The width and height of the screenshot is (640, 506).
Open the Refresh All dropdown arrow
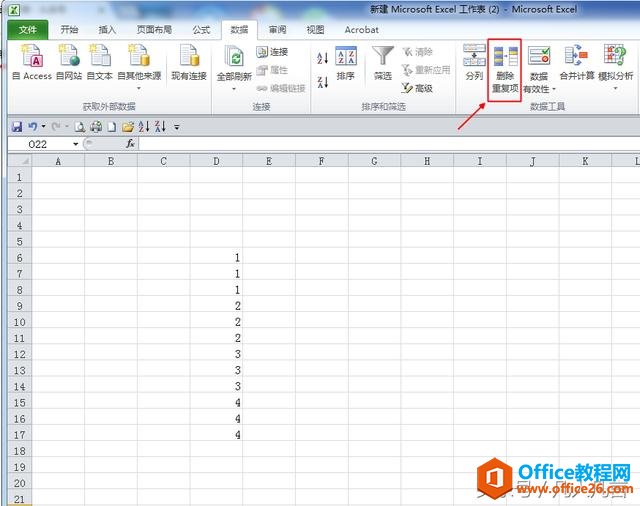tap(234, 89)
